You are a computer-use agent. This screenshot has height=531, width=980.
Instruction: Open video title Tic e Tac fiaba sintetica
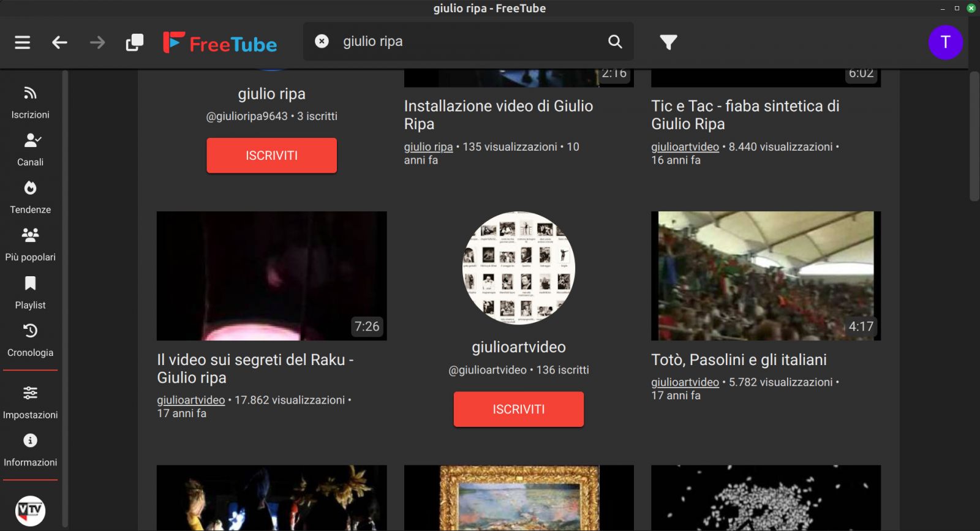[745, 115]
